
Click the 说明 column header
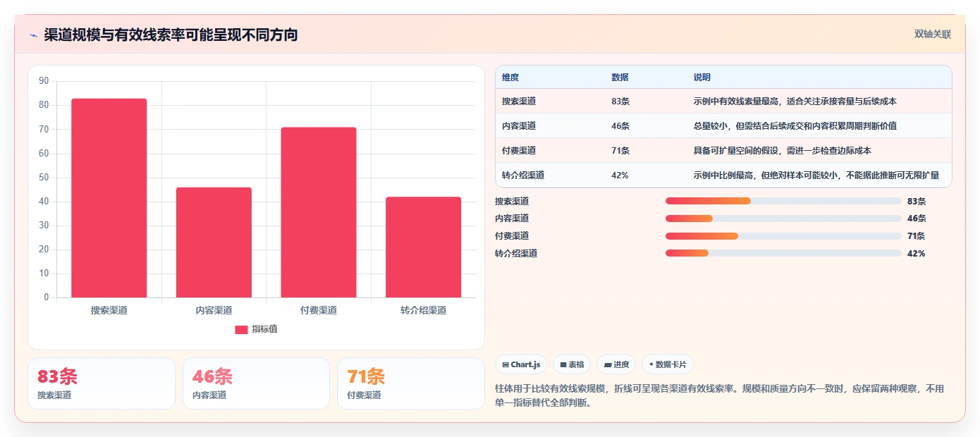click(702, 78)
